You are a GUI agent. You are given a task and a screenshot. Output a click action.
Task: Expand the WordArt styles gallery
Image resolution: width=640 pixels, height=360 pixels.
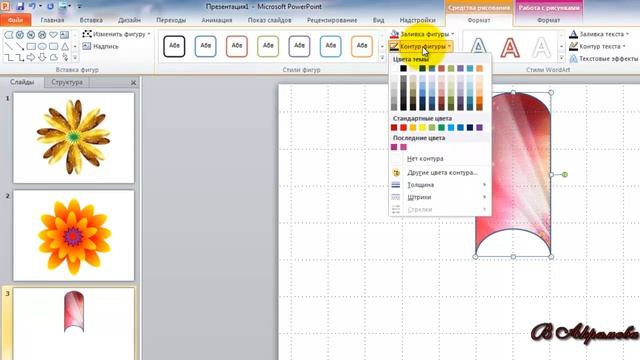[x=561, y=58]
